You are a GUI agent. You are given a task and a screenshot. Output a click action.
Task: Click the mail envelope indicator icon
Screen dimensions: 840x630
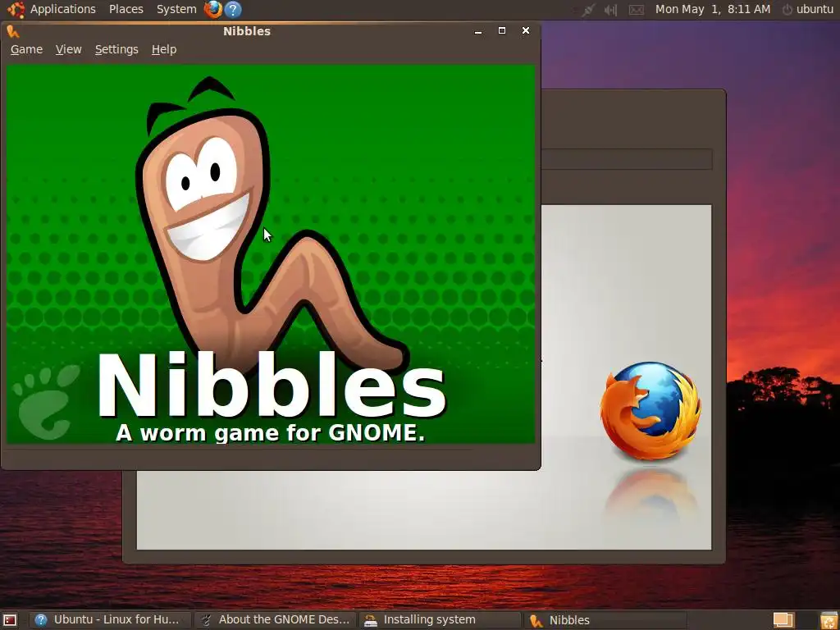click(x=636, y=10)
